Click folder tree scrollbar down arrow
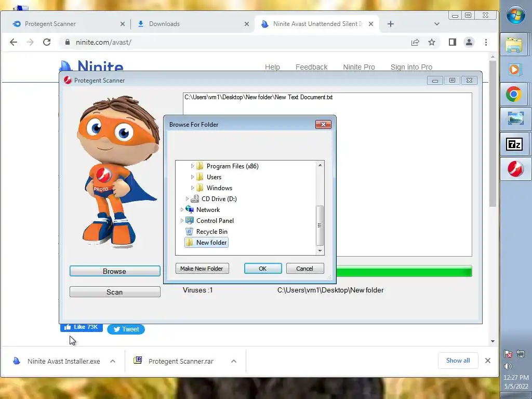 (x=320, y=251)
